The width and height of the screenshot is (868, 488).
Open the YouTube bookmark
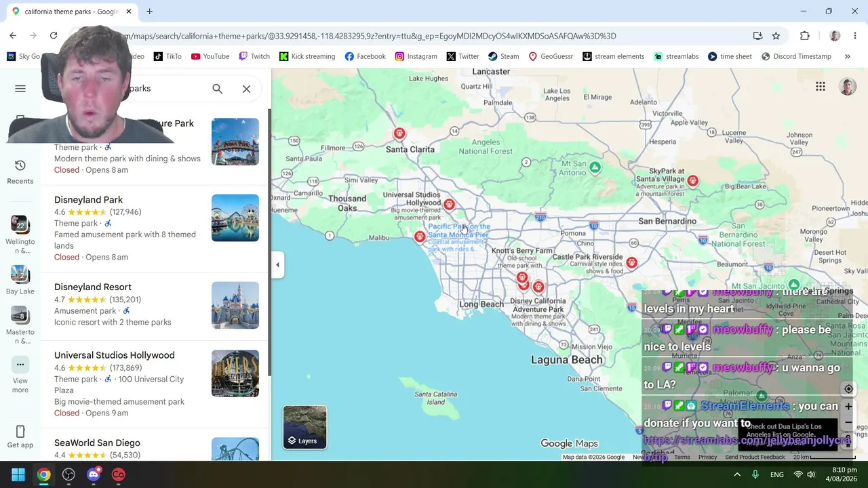click(210, 56)
